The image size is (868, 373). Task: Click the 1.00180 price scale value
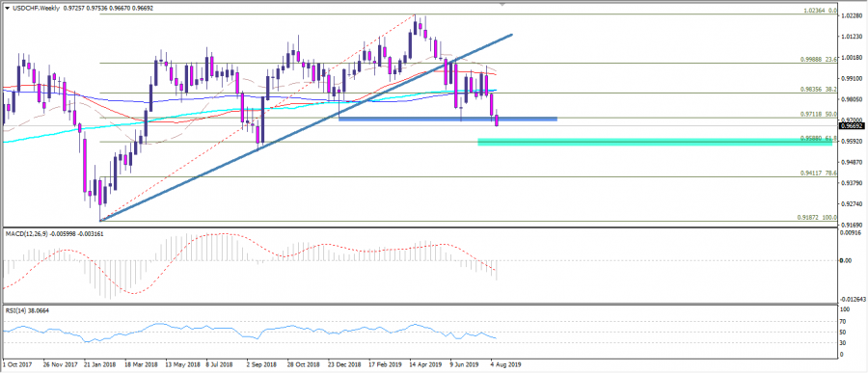[x=851, y=58]
